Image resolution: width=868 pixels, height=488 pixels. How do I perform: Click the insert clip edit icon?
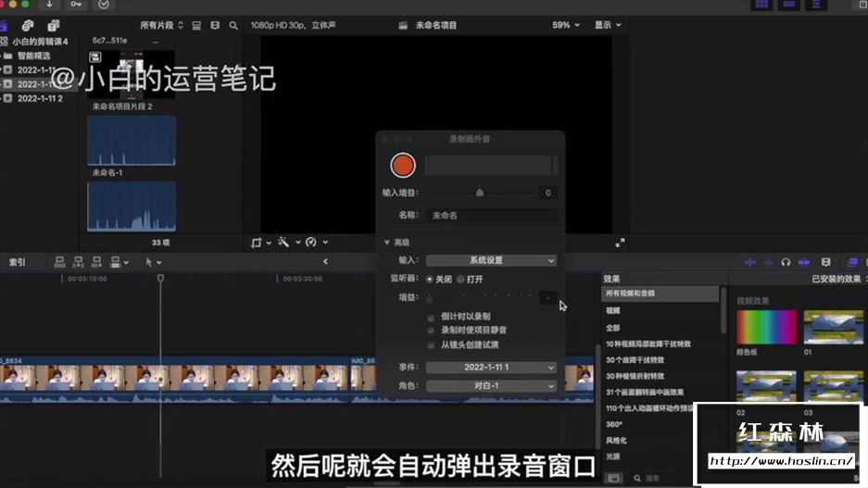click(78, 262)
